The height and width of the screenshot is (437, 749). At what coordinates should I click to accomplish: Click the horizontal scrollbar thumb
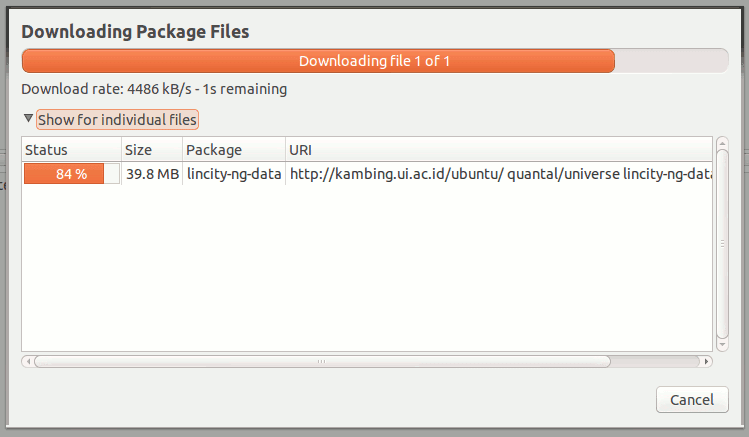pyautogui.click(x=320, y=362)
